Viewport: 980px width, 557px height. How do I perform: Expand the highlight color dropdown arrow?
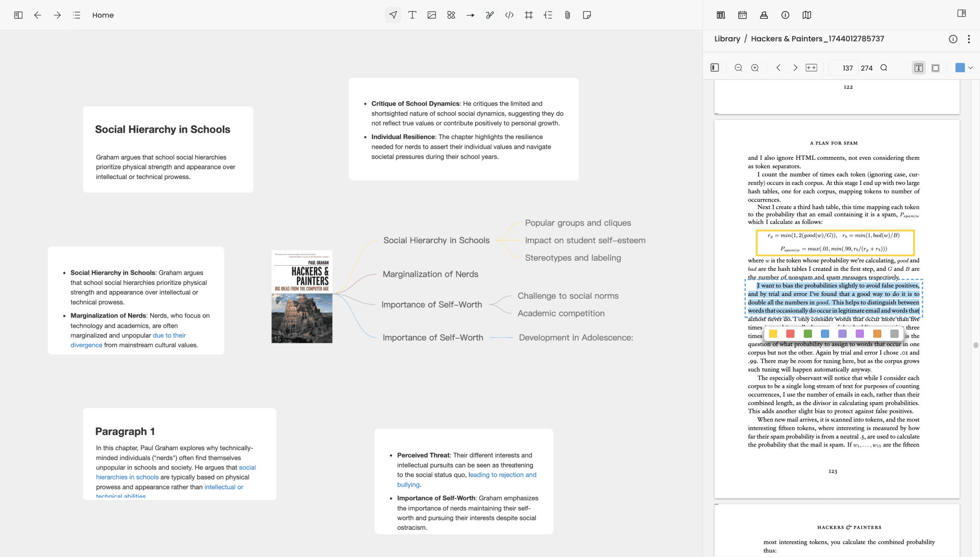(x=971, y=68)
